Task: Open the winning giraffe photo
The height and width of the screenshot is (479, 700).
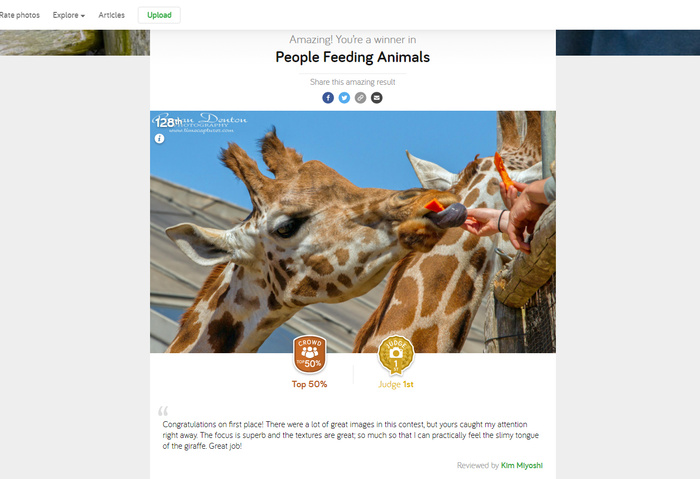Action: (x=353, y=232)
